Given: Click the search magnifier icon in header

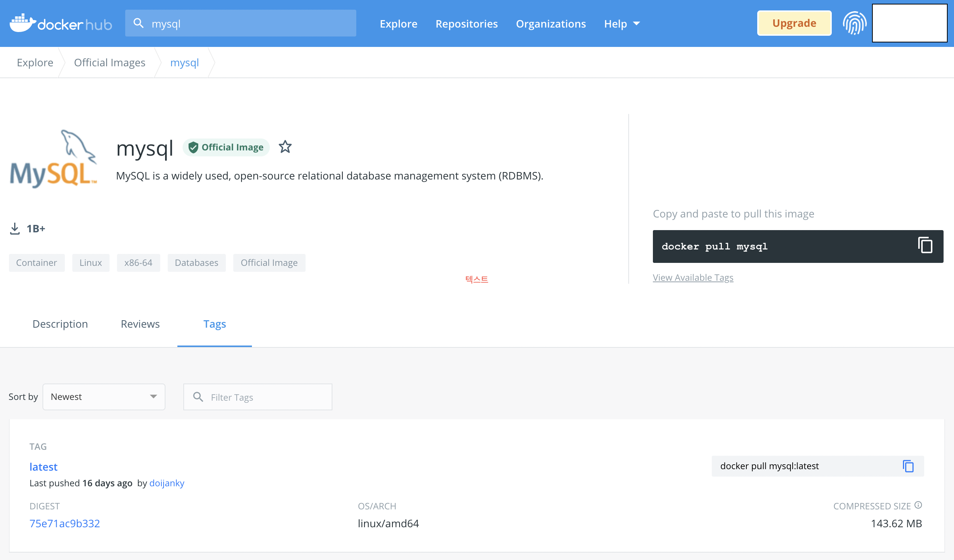Looking at the screenshot, I should [139, 23].
